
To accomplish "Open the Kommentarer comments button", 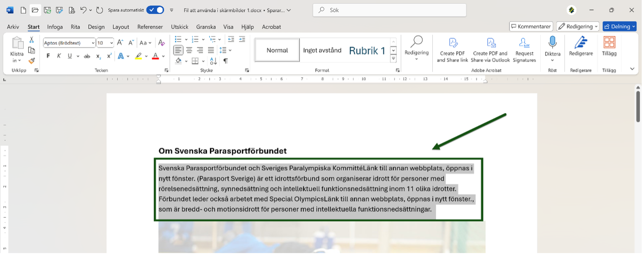I will (x=531, y=27).
